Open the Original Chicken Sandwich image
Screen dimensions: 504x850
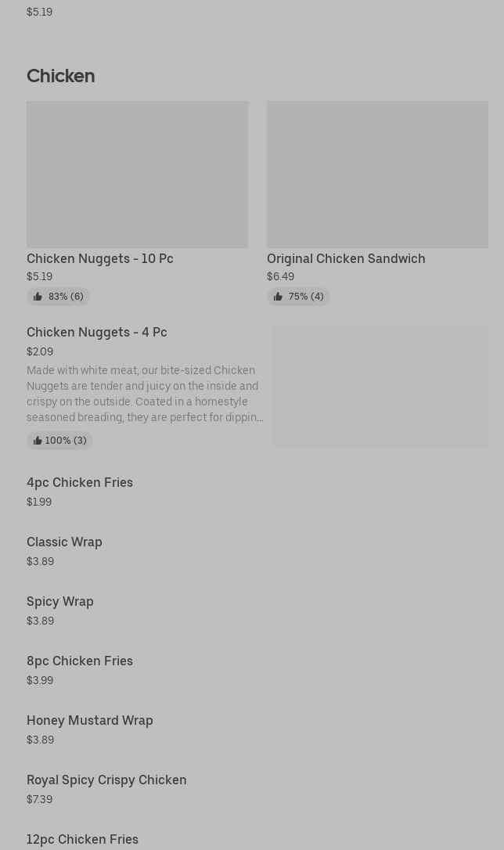pos(377,175)
